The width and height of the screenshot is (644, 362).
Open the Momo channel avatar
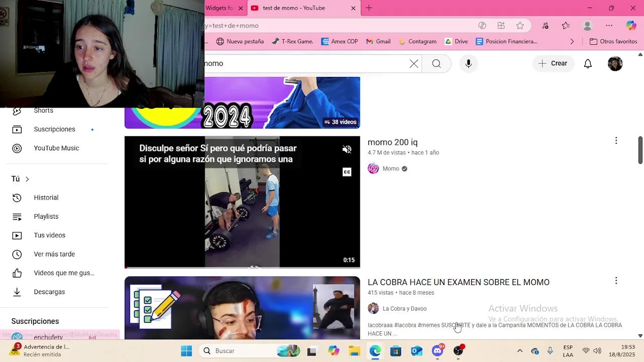(373, 168)
